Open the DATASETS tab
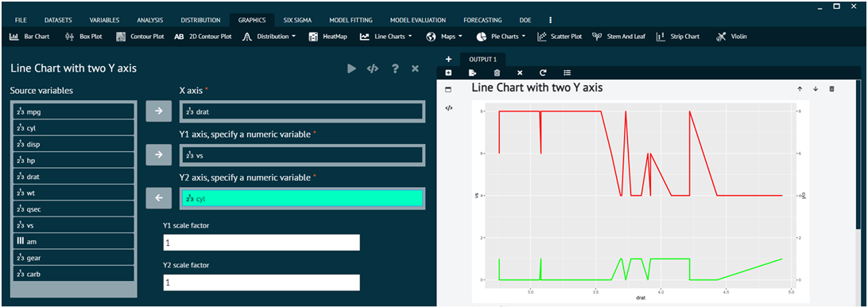The height and width of the screenshot is (308, 868). click(58, 20)
